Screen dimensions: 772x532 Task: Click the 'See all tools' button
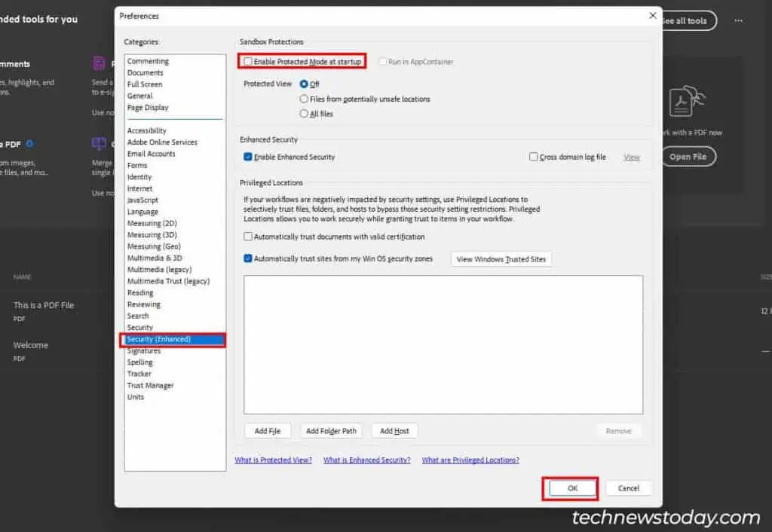pos(684,21)
